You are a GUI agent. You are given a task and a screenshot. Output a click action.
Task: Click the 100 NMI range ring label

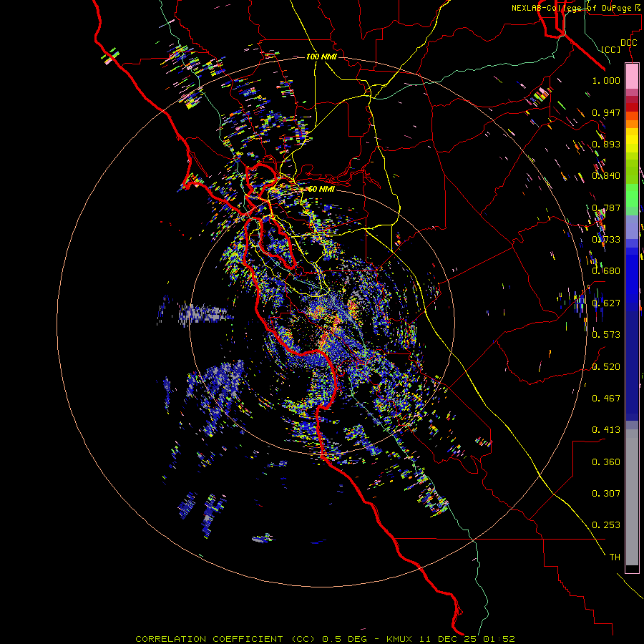tap(321, 57)
